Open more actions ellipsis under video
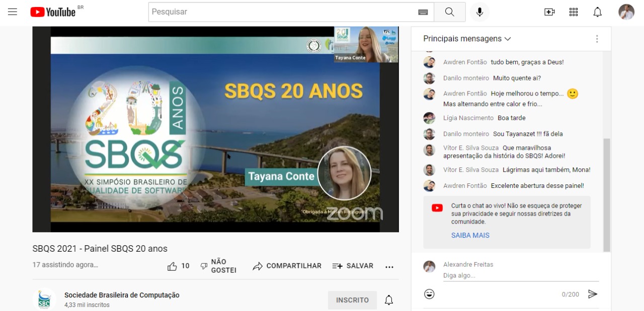The height and width of the screenshot is (311, 644). click(x=389, y=267)
